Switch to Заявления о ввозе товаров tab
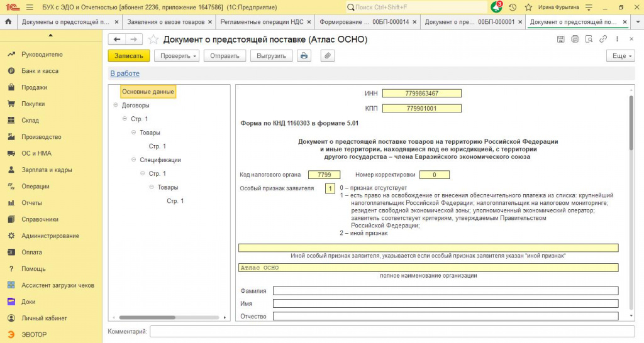Screen dimensions: 644x343 coord(169,22)
